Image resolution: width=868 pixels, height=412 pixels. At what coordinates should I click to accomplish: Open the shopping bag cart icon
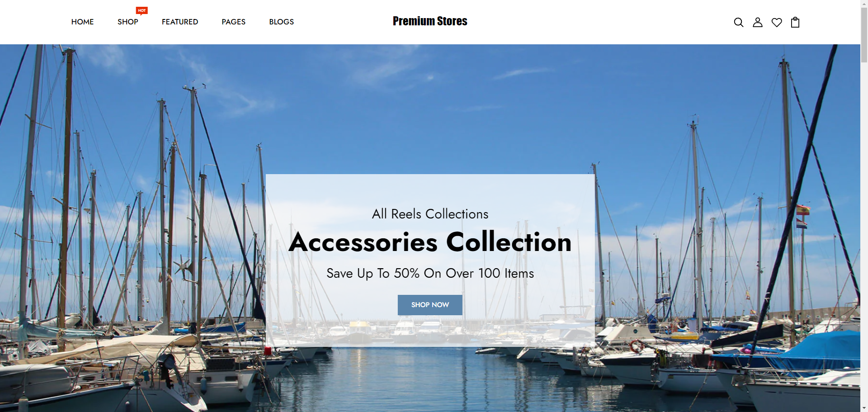[x=795, y=22]
